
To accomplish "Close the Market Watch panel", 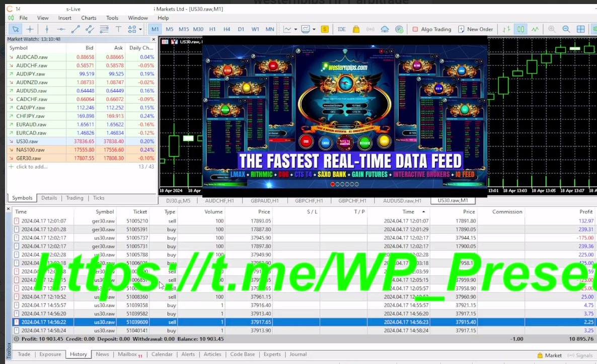I will click(154, 39).
